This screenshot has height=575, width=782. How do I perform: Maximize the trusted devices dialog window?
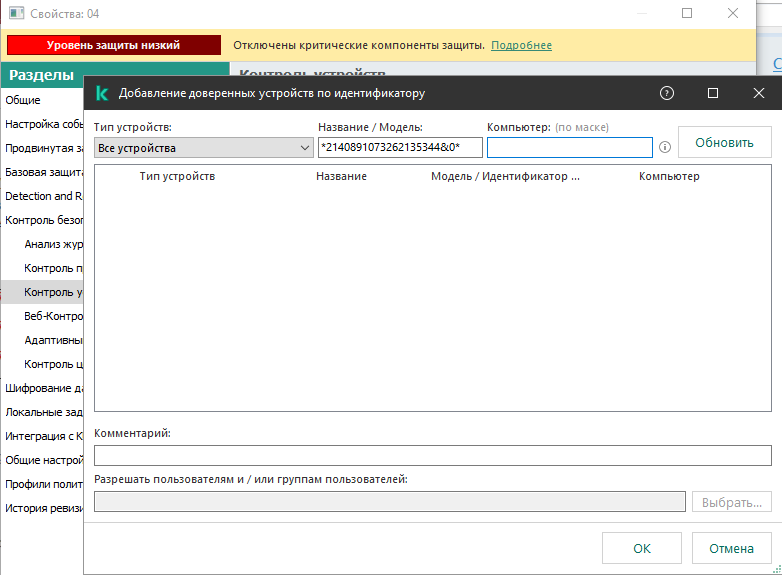(713, 93)
